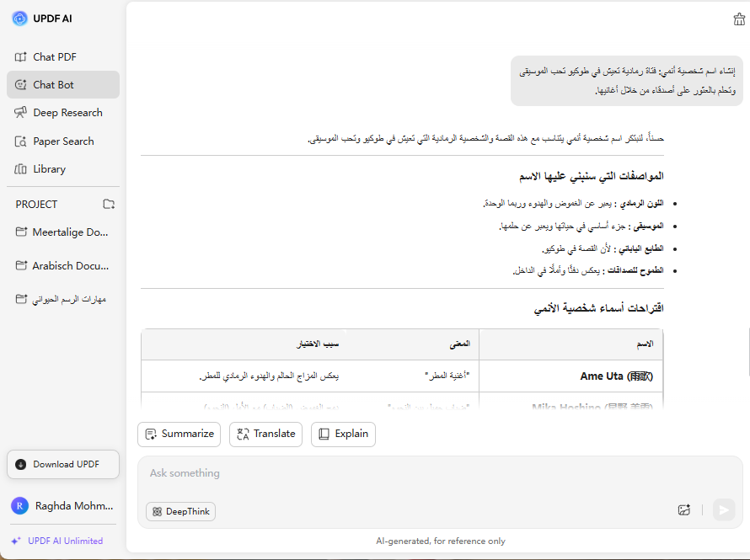
Task: Click the user prompt message bubble
Action: coord(627,81)
